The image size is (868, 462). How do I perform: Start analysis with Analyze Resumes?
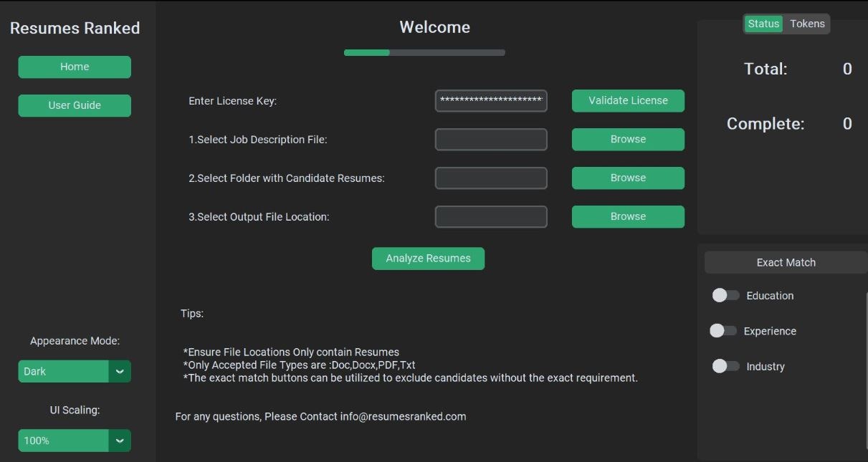coord(428,259)
